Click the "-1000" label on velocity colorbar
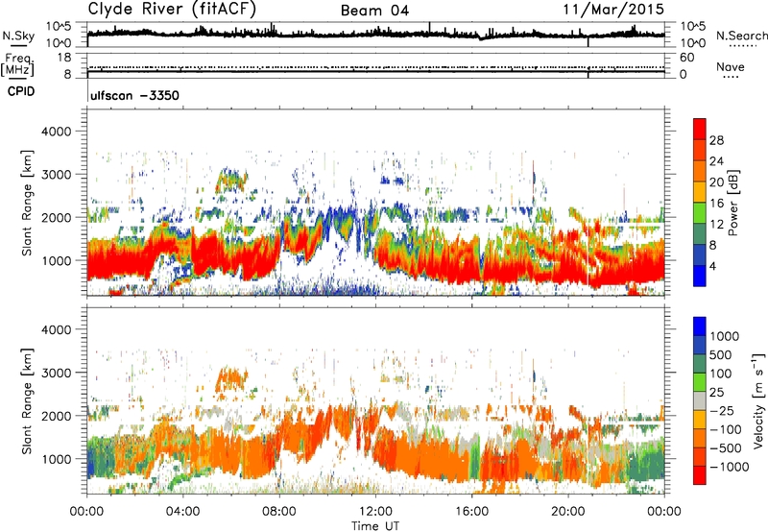Screen dimensions: 768x532 point(729,467)
